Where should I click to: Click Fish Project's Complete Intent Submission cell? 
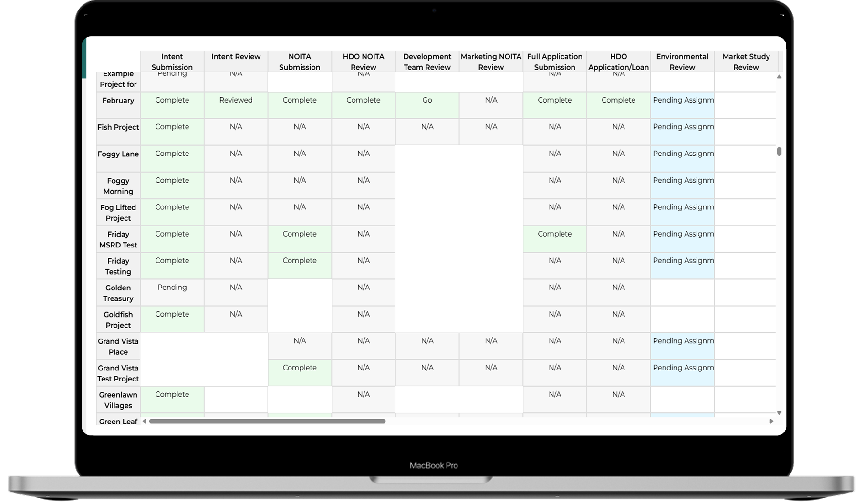[x=172, y=132]
